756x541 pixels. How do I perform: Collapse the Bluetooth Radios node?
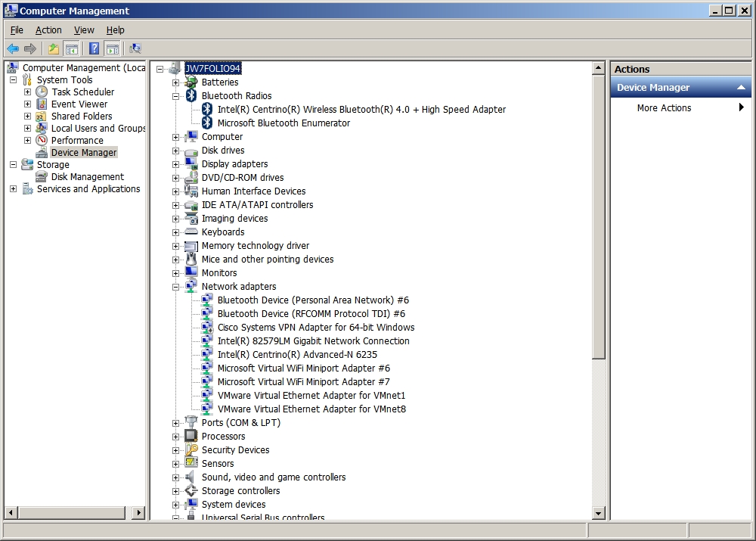click(x=175, y=96)
